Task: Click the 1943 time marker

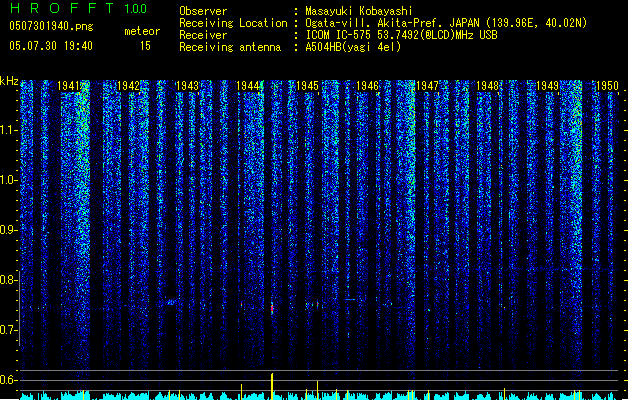Action: coord(188,86)
